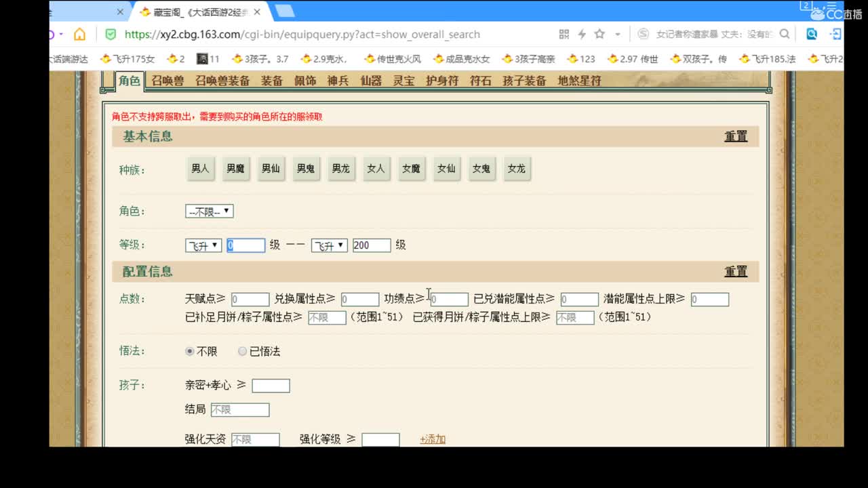Open bookmark 飞升175女
Image resolution: width=868 pixels, height=488 pixels.
(127, 59)
